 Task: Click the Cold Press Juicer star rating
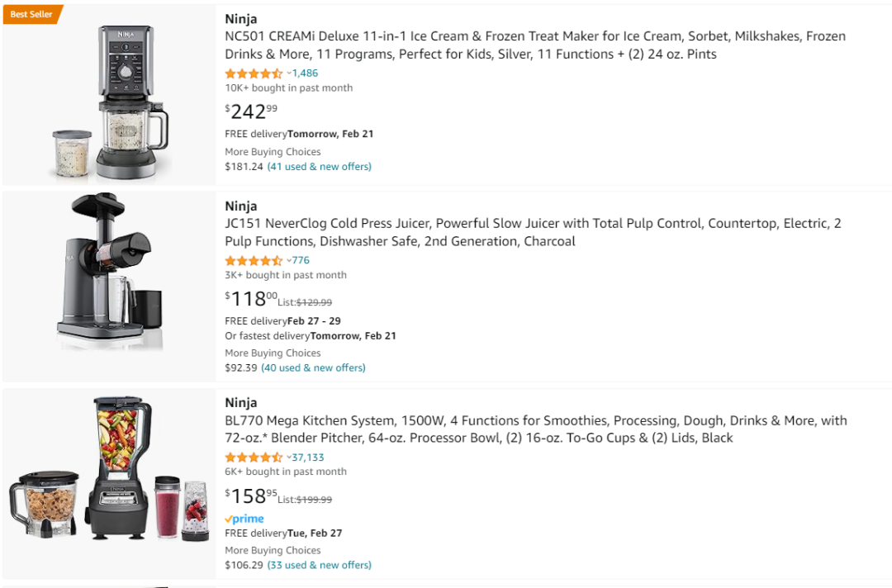pos(254,261)
